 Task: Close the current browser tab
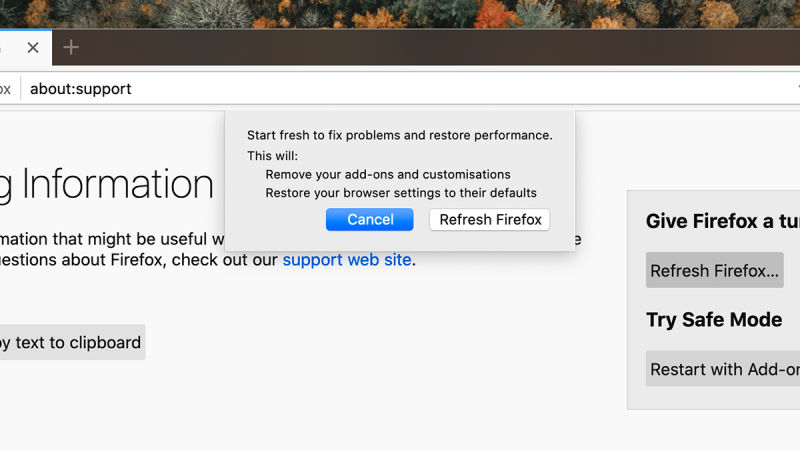click(x=33, y=47)
